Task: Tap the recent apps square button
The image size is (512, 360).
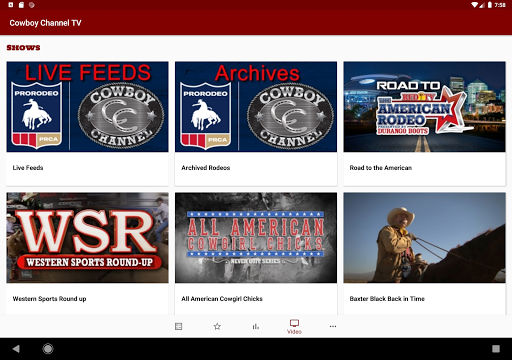Action: point(496,349)
